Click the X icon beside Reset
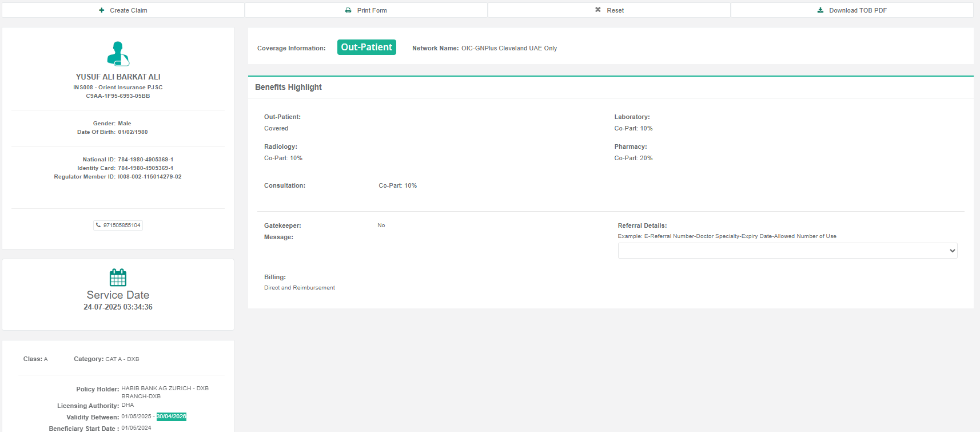 coord(598,10)
